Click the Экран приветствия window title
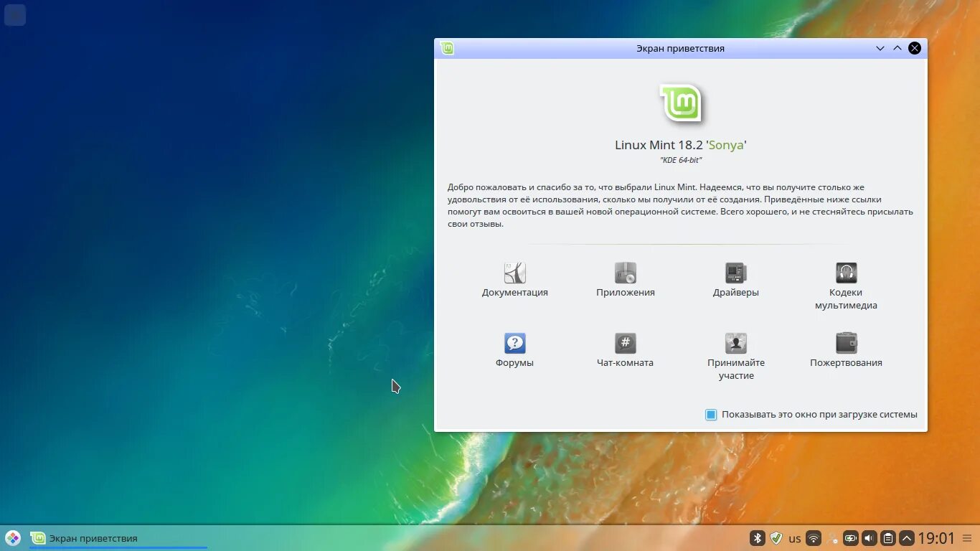 (x=680, y=48)
